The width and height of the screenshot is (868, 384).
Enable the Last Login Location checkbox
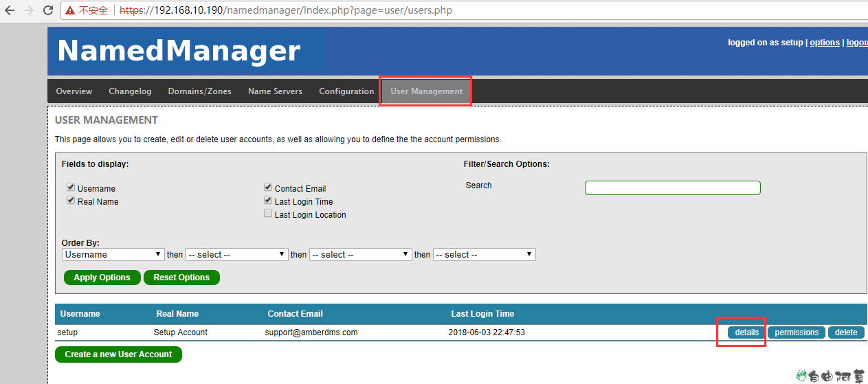pyautogui.click(x=268, y=214)
